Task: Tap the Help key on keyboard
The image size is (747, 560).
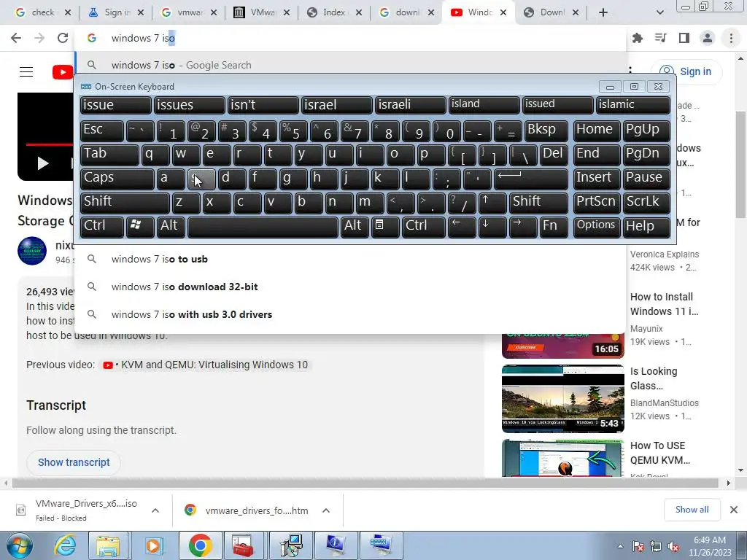Action: click(x=646, y=227)
